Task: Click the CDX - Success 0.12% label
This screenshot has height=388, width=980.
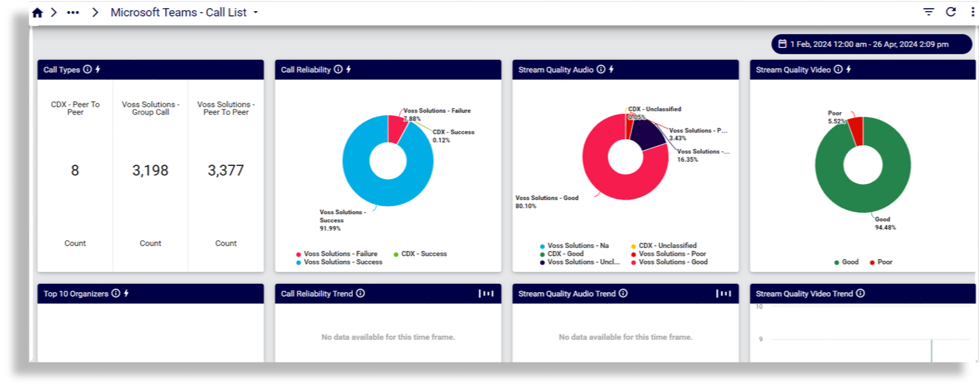Action: click(453, 136)
